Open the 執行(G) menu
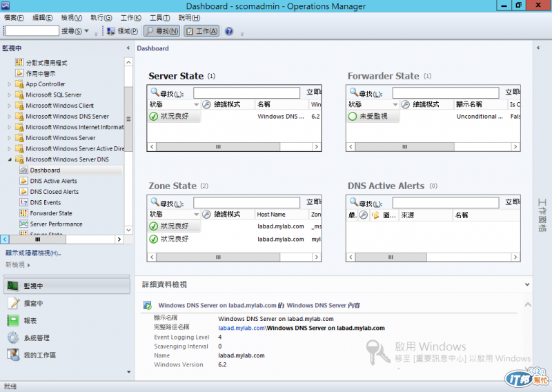The width and height of the screenshot is (552, 392). [101, 18]
